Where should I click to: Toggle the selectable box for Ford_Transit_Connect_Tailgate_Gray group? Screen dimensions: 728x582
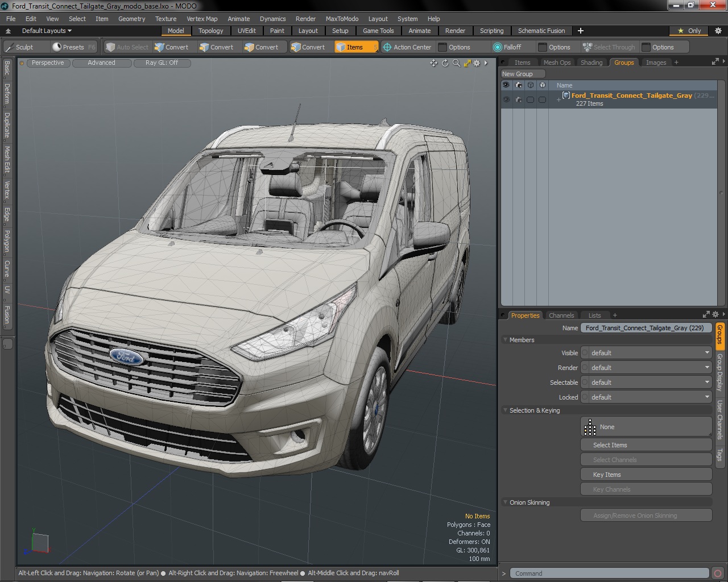tap(530, 99)
